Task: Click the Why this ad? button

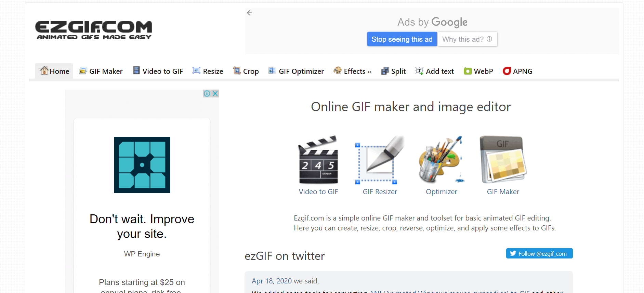Action: click(x=468, y=39)
